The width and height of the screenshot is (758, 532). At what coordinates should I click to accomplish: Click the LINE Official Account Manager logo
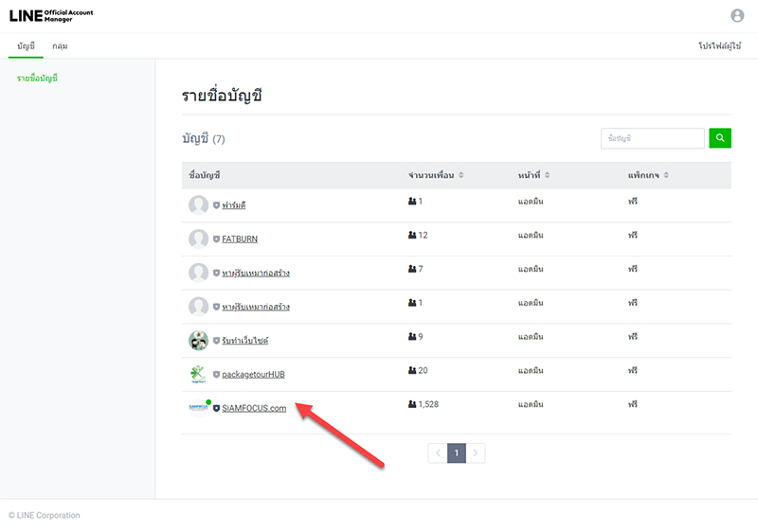pyautogui.click(x=51, y=15)
